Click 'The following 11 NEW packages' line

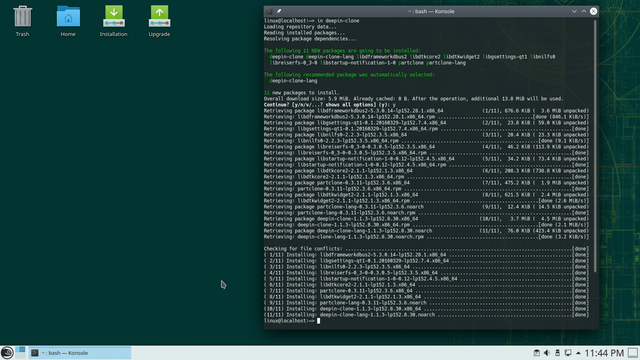342,51
